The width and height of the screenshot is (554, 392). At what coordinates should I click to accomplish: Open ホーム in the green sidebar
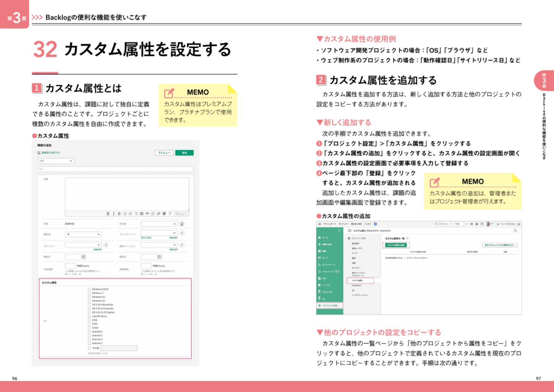(x=324, y=238)
